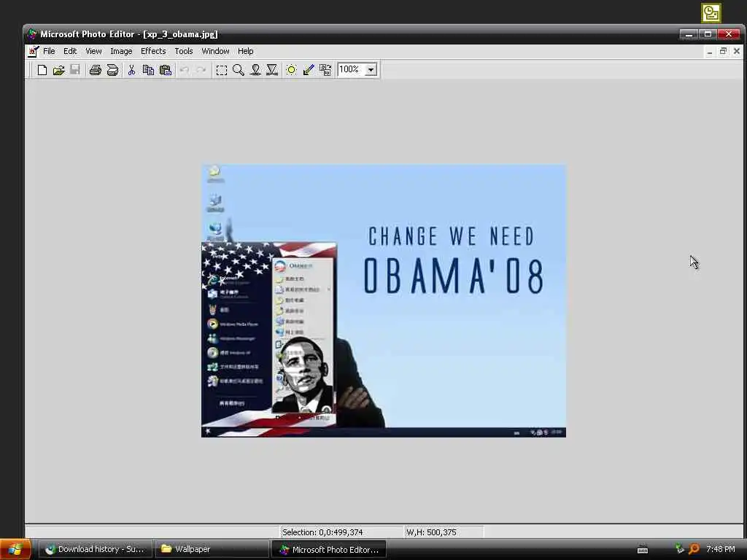Image resolution: width=747 pixels, height=560 pixels.
Task: Click the orange magnifier tray icon
Action: click(x=694, y=549)
